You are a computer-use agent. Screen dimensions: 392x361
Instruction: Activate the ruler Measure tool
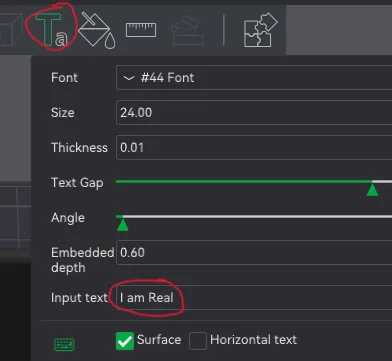click(x=141, y=30)
